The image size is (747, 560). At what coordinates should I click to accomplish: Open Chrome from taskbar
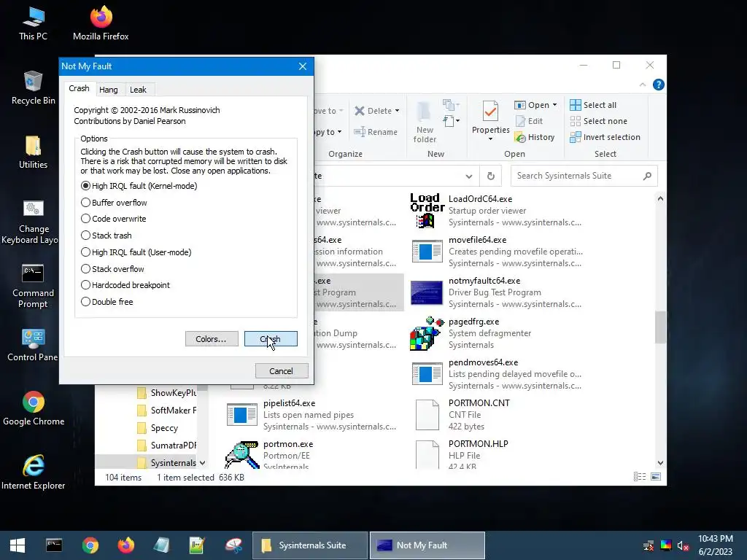click(x=90, y=545)
